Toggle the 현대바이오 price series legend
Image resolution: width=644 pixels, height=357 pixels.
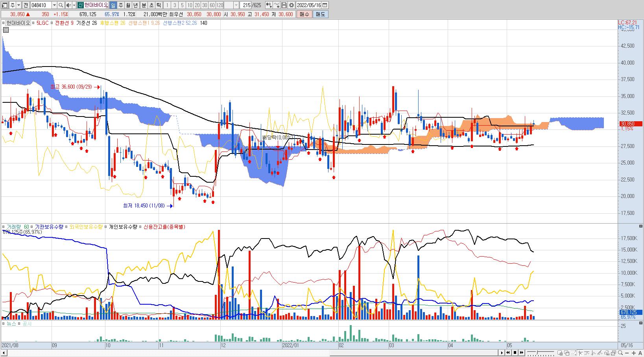point(17,23)
